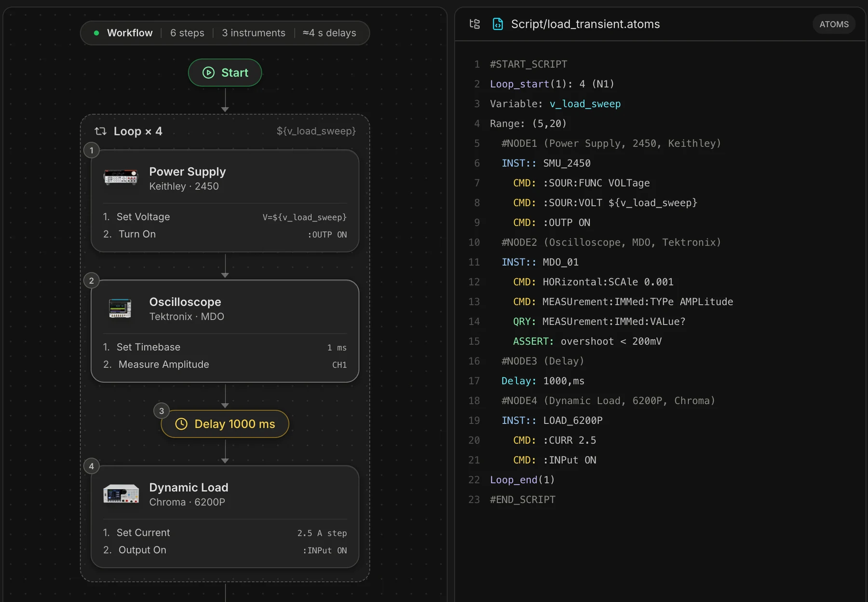Click line number 12 in gutter
The width and height of the screenshot is (868, 602).
tap(474, 282)
